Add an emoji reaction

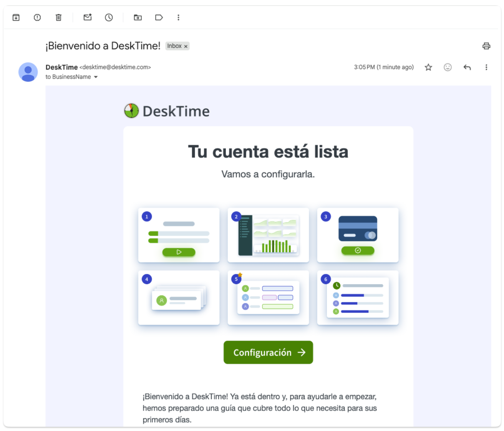tap(448, 67)
